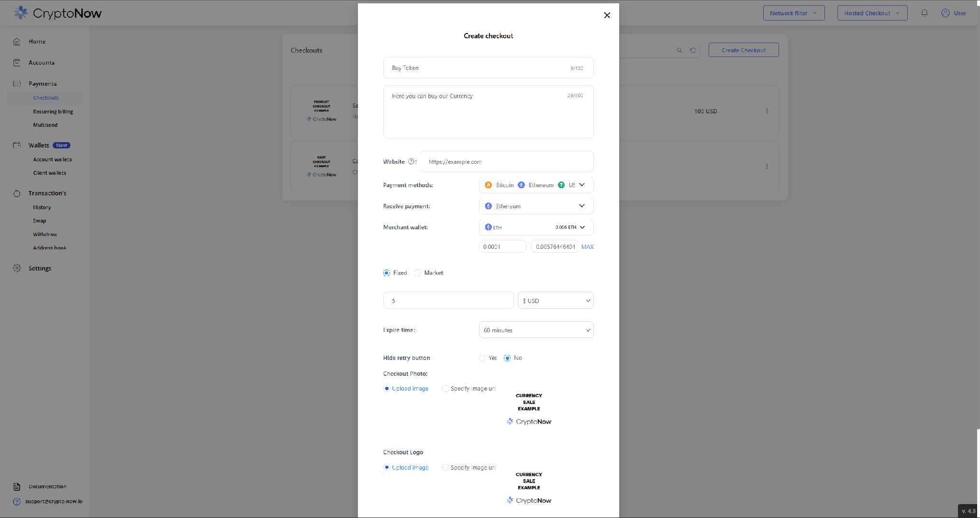Open transaction History in sidebar
The height and width of the screenshot is (518, 980).
(42, 207)
